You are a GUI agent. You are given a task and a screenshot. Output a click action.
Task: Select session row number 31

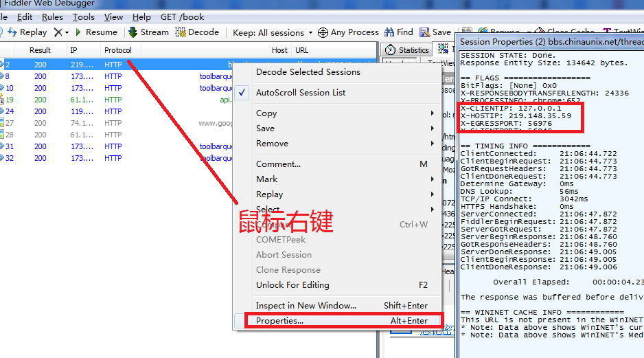tap(116, 147)
